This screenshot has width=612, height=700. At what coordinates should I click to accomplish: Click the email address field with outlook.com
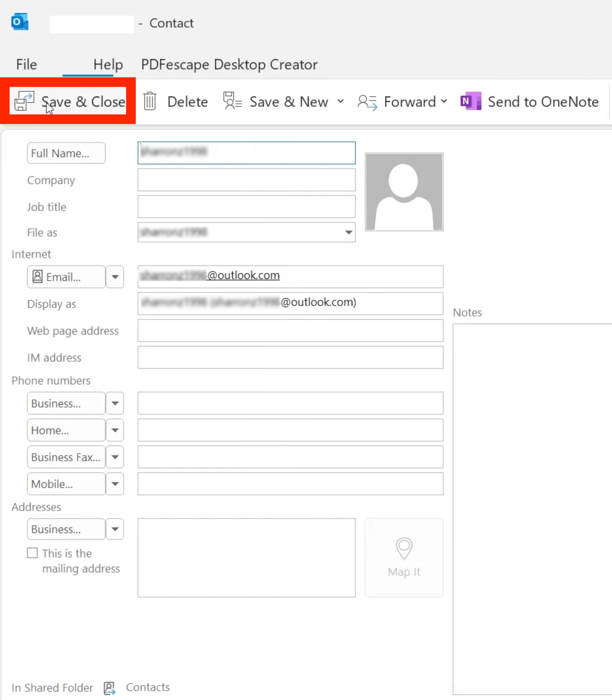coord(290,276)
